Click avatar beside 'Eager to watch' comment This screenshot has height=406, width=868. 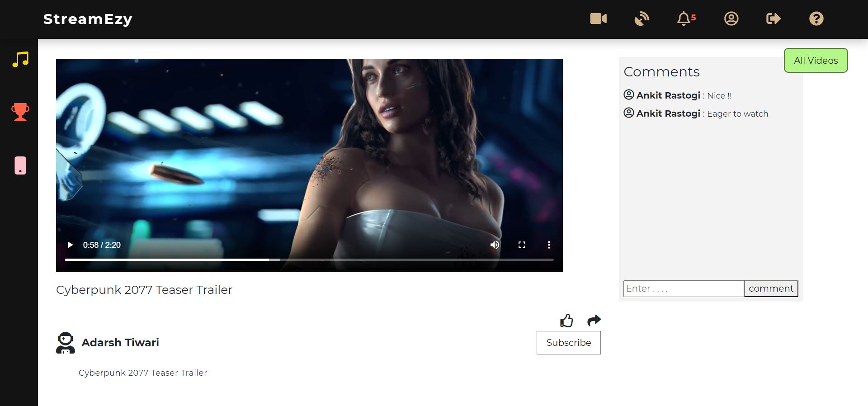pyautogui.click(x=629, y=113)
